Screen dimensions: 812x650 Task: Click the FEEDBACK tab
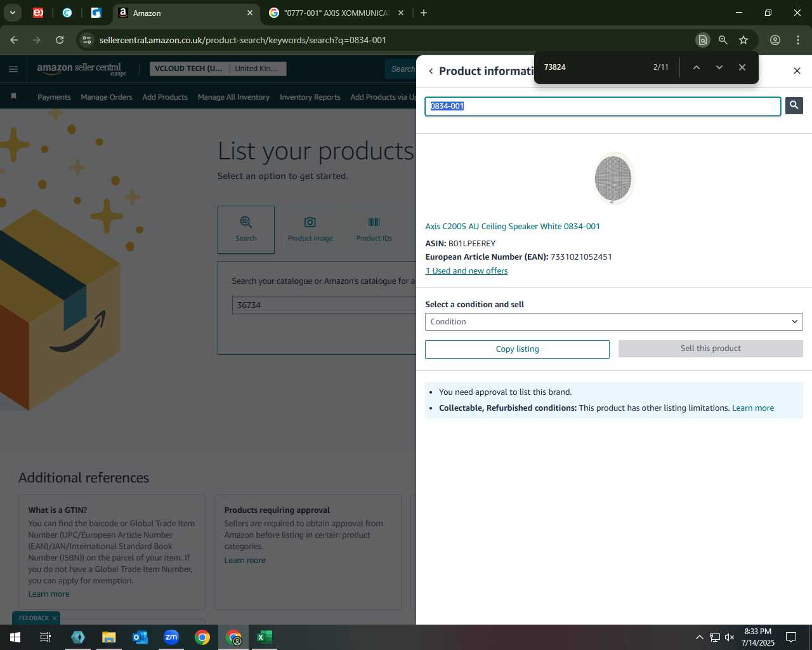coord(34,618)
